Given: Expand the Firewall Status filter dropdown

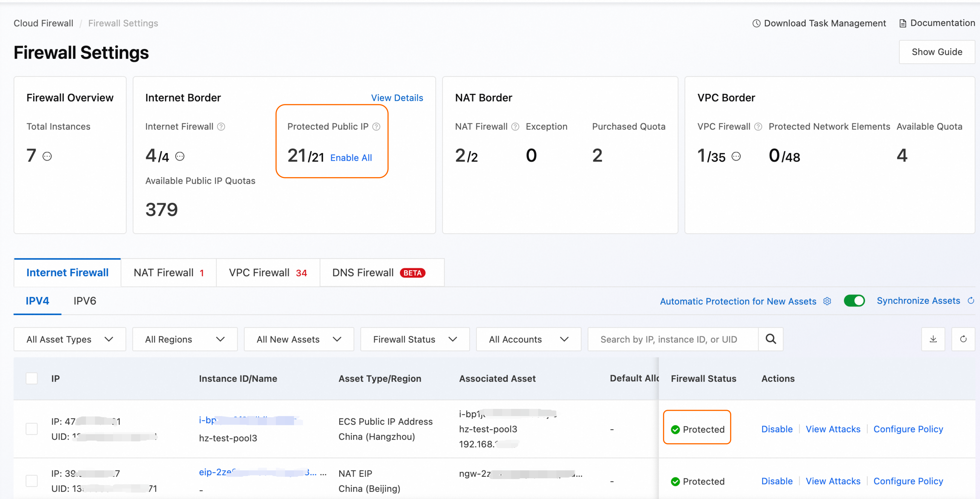Looking at the screenshot, I should 415,339.
